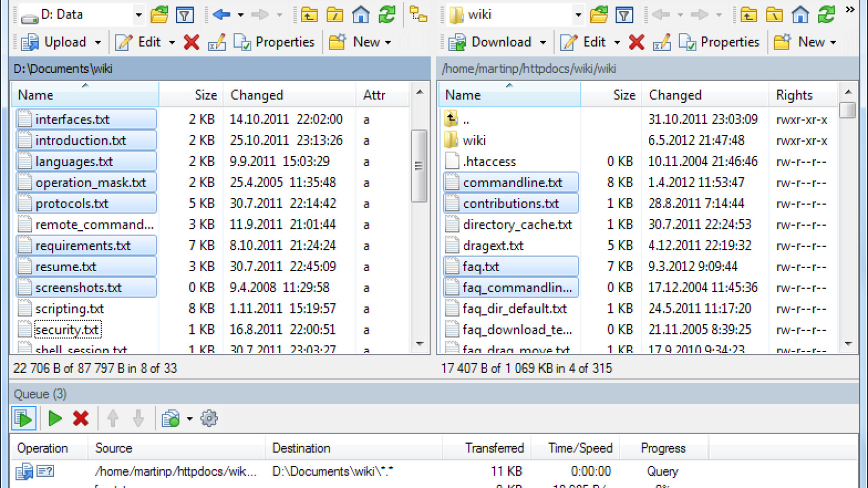The height and width of the screenshot is (488, 868).
Task: Open remote Properties
Action: 719,42
